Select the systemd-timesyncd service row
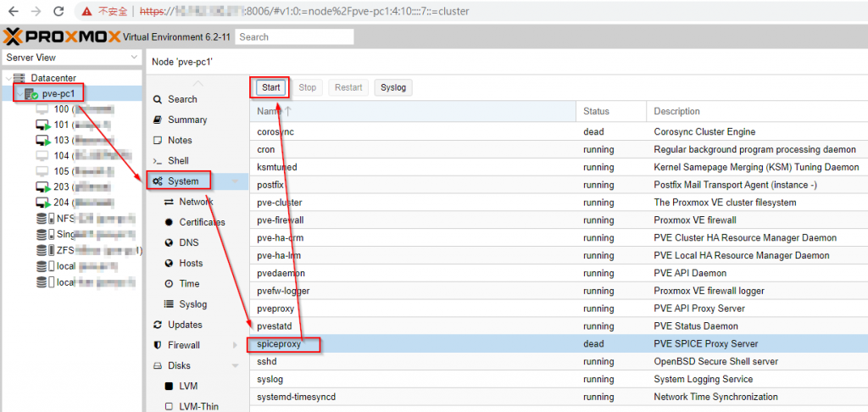This screenshot has height=412, width=868. 559,397
